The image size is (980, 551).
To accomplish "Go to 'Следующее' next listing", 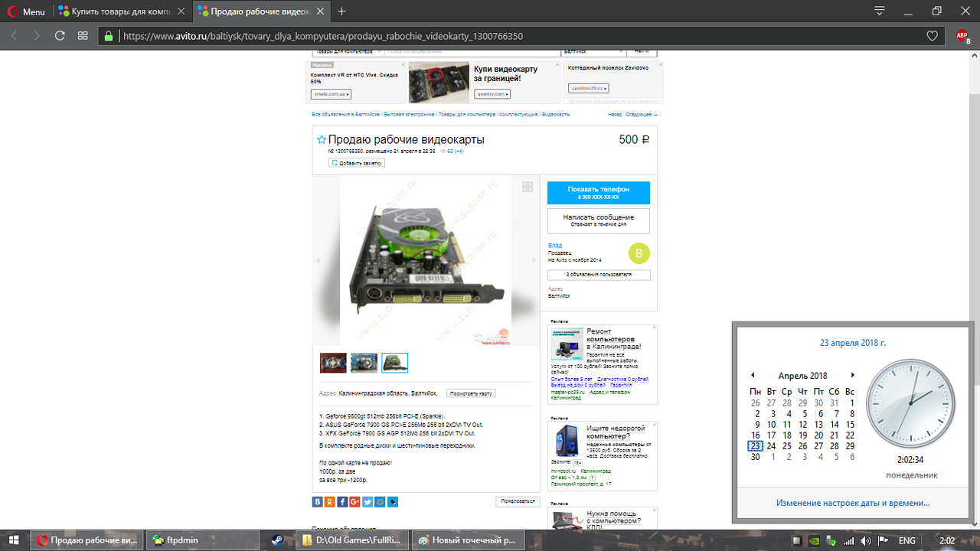I will (x=641, y=114).
